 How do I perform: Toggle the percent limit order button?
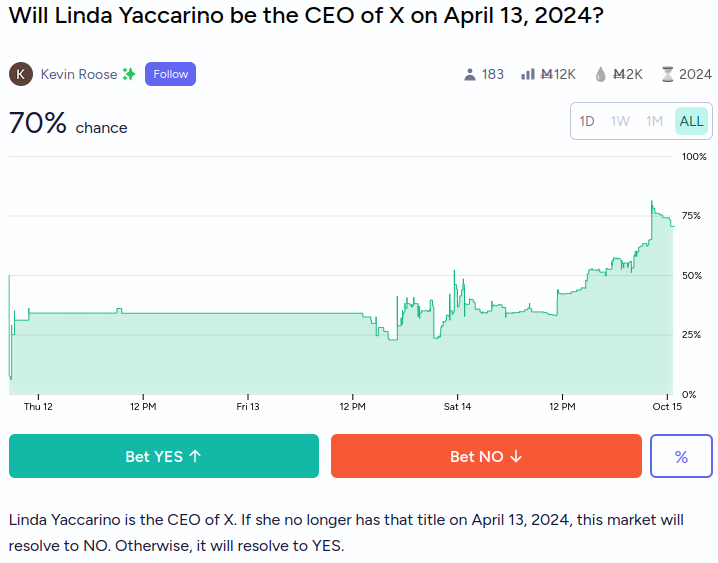[681, 456]
